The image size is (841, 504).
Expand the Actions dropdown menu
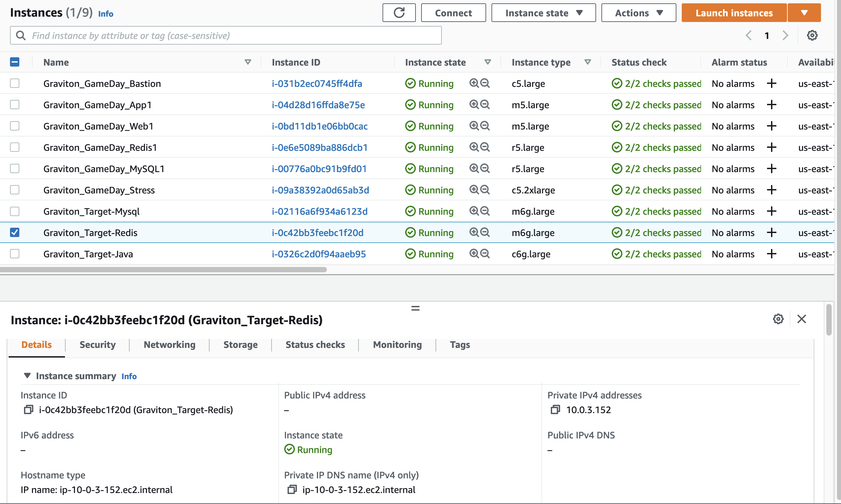tap(638, 13)
